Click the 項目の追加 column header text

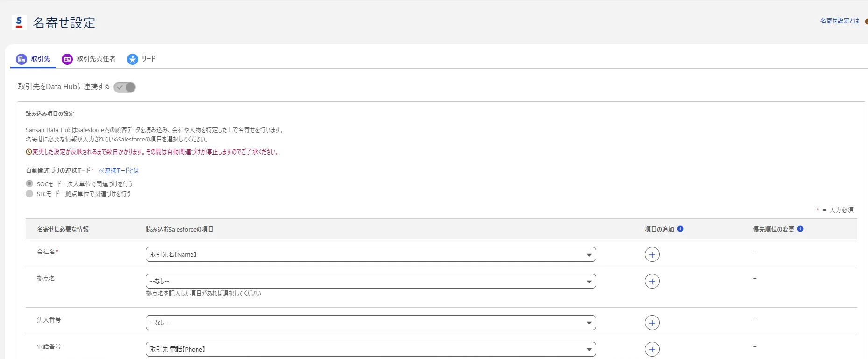tap(659, 229)
